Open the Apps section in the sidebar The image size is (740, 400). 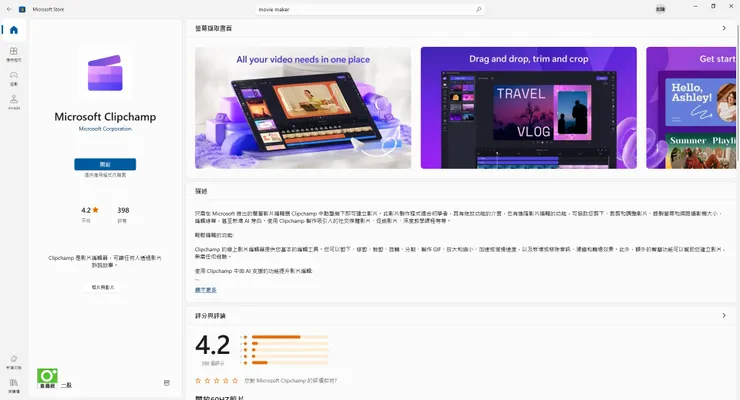click(x=14, y=54)
